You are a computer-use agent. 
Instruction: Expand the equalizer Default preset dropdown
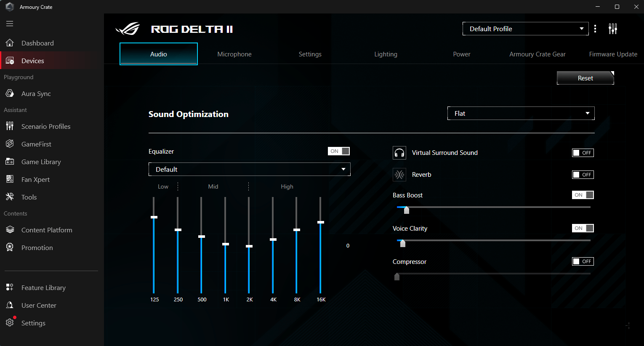(x=249, y=169)
